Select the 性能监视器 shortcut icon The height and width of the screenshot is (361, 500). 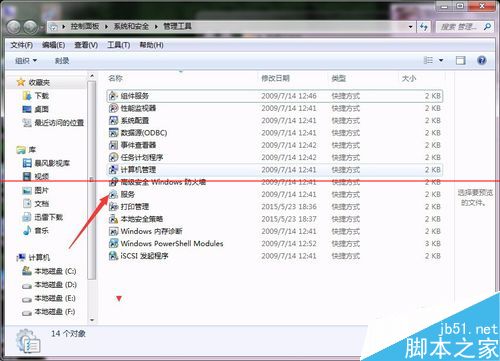pos(114,108)
